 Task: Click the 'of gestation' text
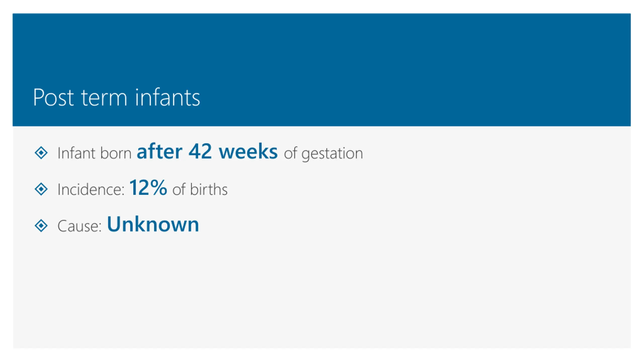coord(323,154)
